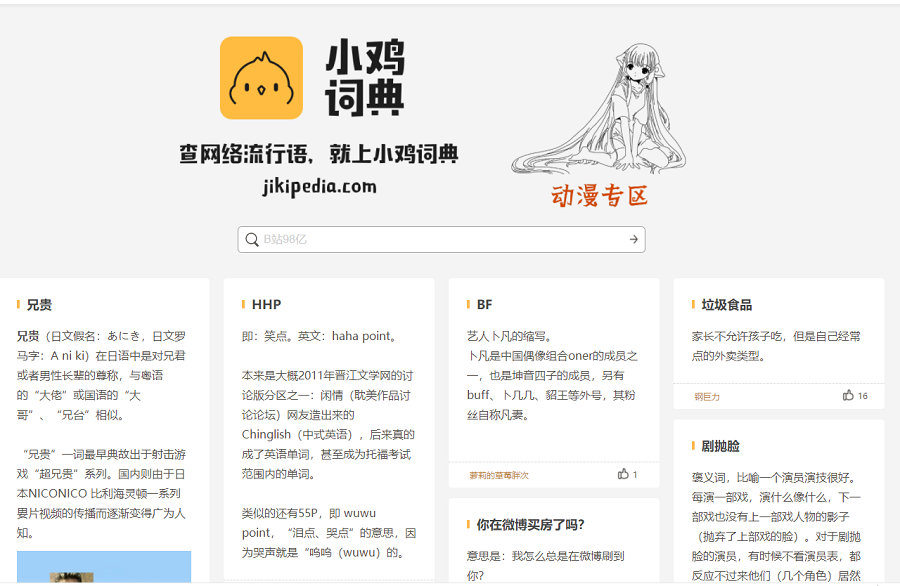Click the search magnifier icon
This screenshot has width=900, height=586.
(x=252, y=239)
